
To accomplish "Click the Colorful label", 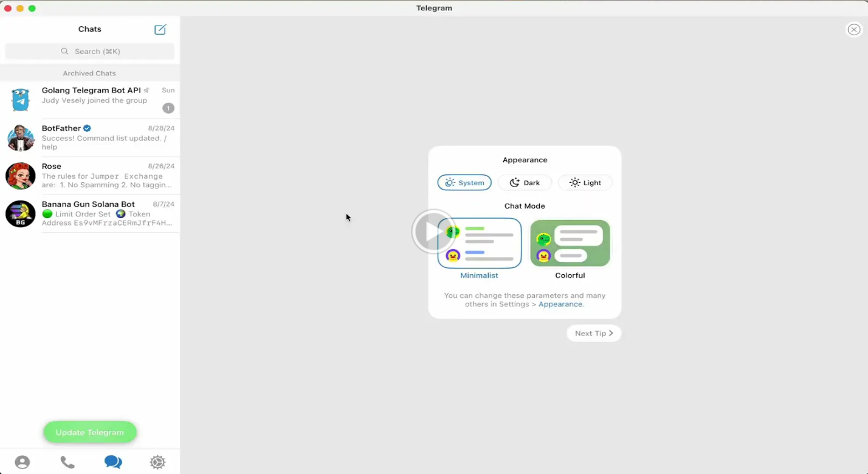I will (x=570, y=275).
